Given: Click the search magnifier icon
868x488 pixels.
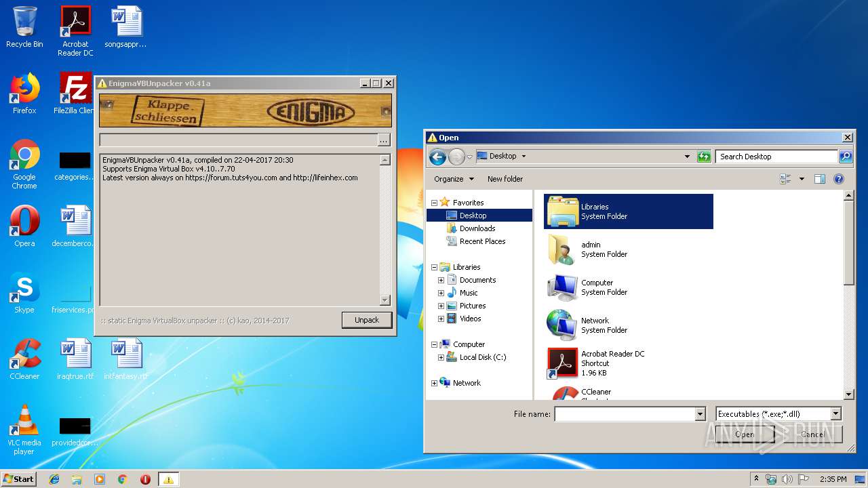Looking at the screenshot, I should point(845,157).
